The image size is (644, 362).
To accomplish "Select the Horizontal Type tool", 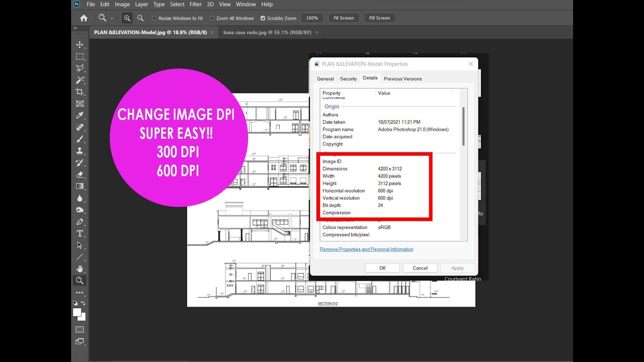I will (79, 233).
